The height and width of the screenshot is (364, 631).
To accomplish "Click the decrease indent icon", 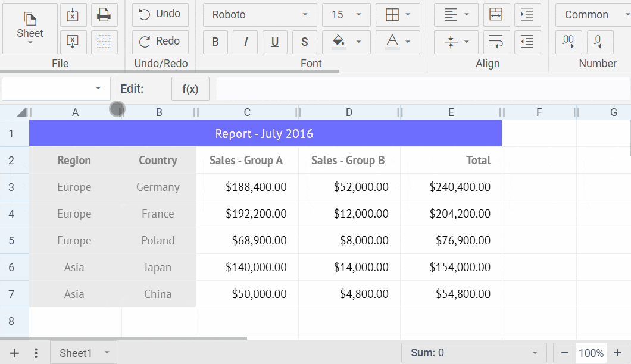I will 527,42.
